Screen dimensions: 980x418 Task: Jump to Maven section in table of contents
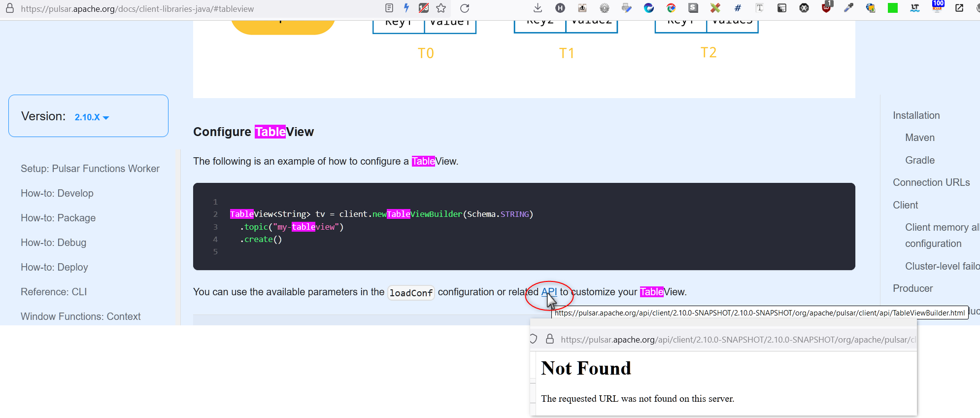click(x=920, y=138)
